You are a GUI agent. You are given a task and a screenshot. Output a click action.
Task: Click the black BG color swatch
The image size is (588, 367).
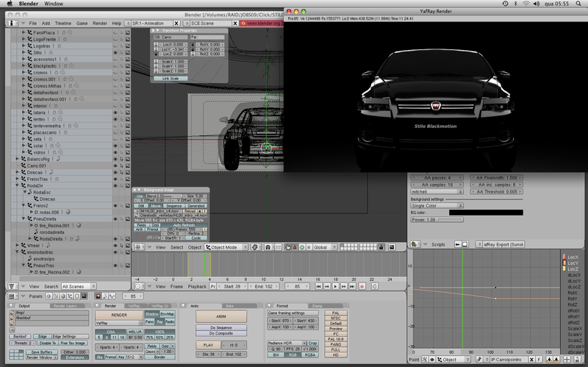point(486,213)
